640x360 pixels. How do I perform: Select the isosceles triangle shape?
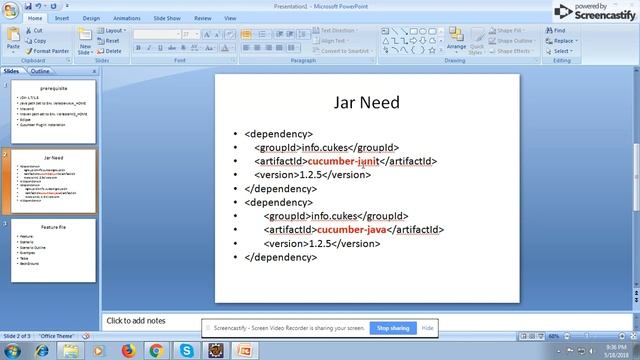385,41
